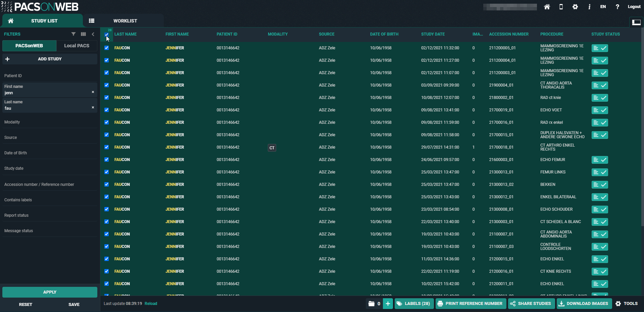The height and width of the screenshot is (312, 644).
Task: Clear the Last name filter 'fau'
Action: click(x=93, y=107)
